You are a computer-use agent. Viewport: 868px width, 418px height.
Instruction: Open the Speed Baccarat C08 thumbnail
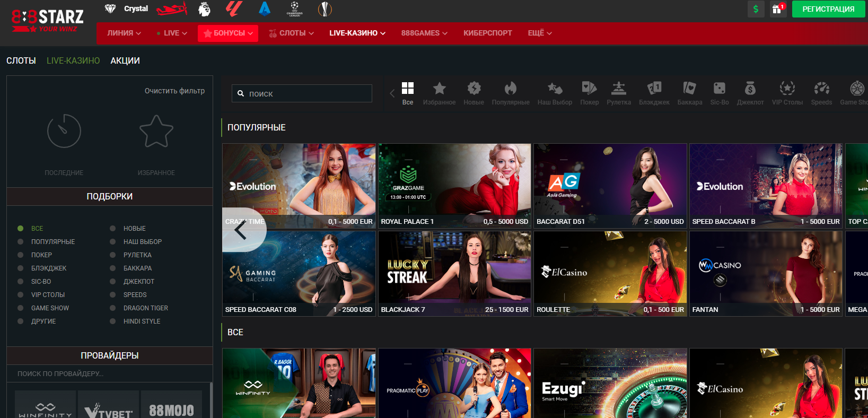(299, 274)
